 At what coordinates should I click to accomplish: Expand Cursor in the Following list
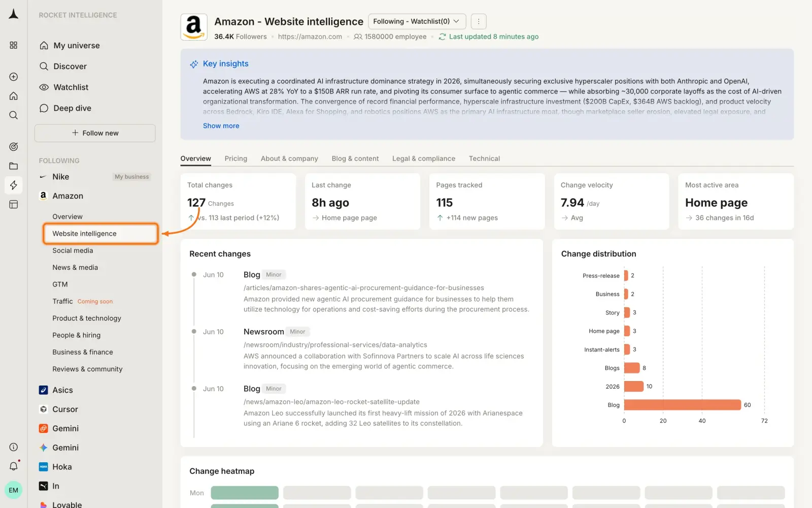pyautogui.click(x=65, y=409)
